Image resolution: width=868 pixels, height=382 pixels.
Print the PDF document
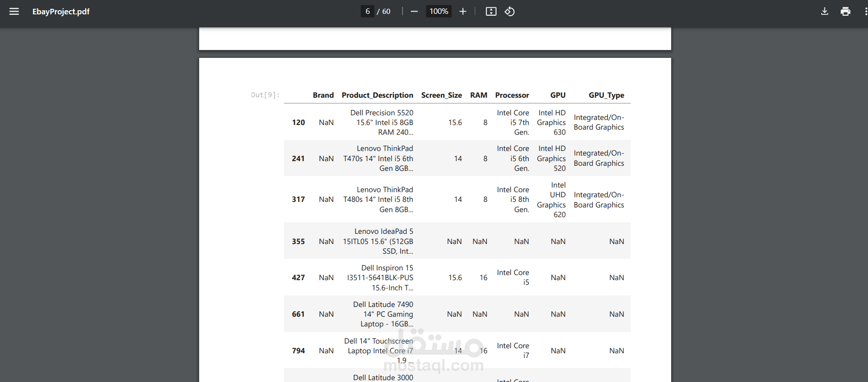point(845,12)
